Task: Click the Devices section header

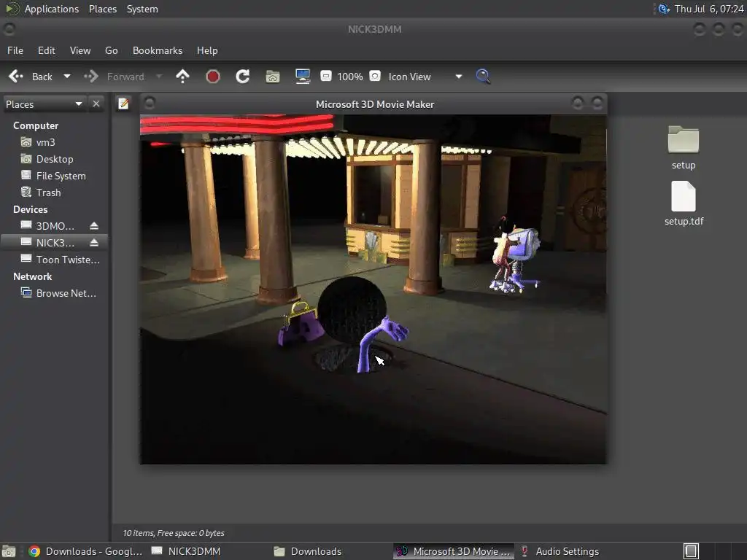Action: coord(30,209)
